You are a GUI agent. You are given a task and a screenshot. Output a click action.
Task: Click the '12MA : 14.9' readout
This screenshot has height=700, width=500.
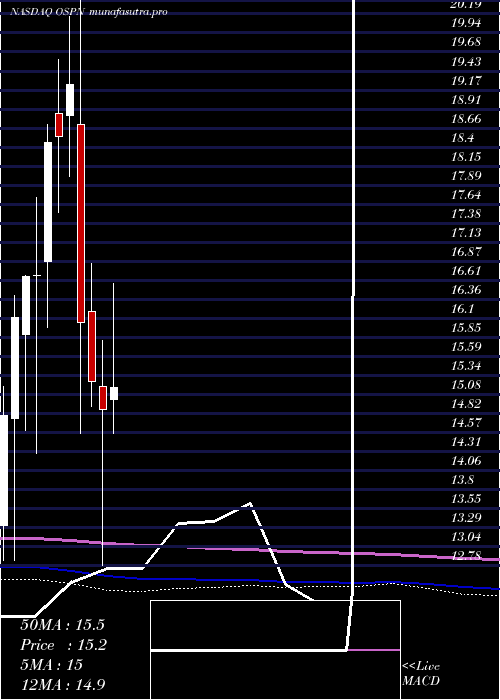(x=63, y=685)
